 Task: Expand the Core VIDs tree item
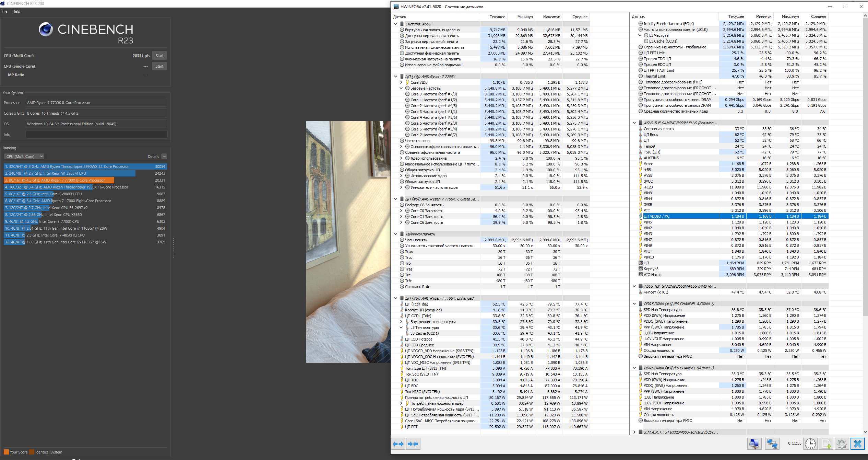click(401, 82)
